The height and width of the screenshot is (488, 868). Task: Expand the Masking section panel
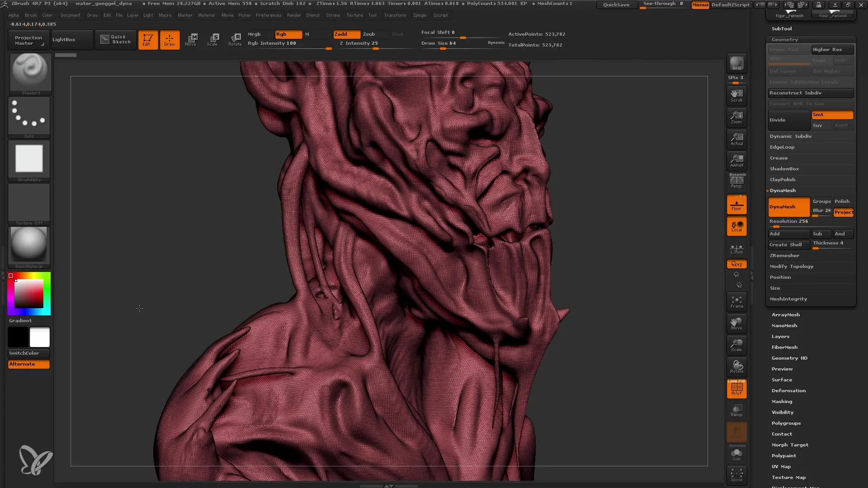783,401
